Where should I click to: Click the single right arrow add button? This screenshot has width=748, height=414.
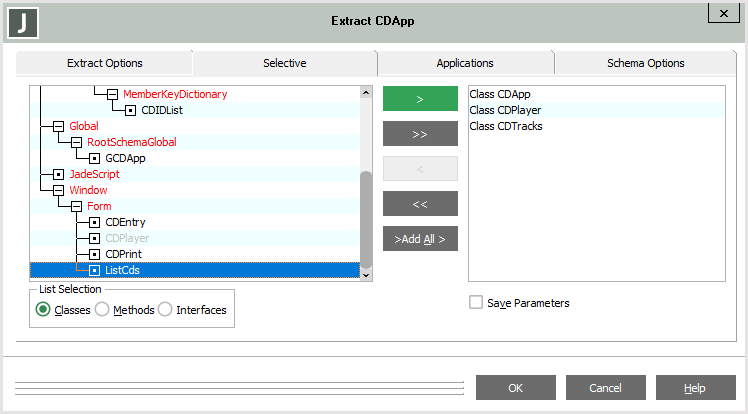pos(420,98)
